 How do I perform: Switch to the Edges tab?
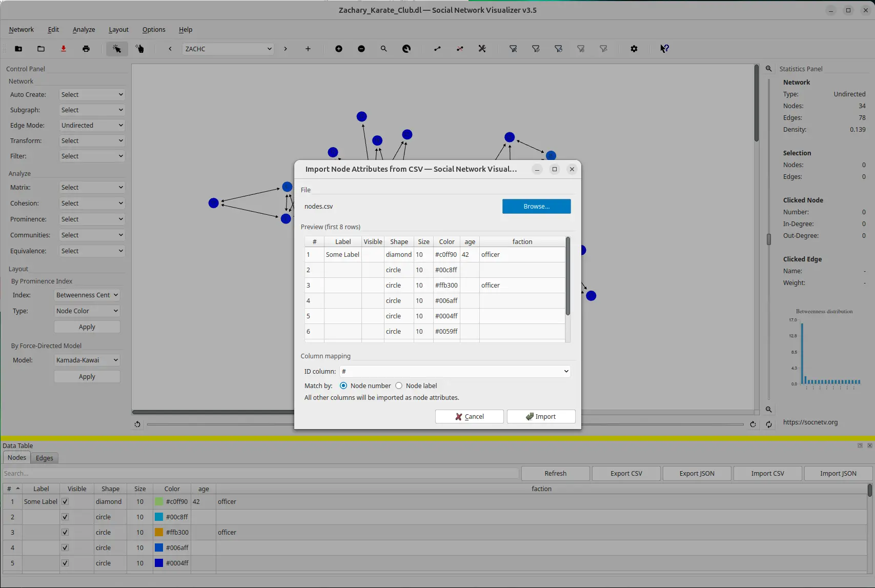(x=45, y=458)
